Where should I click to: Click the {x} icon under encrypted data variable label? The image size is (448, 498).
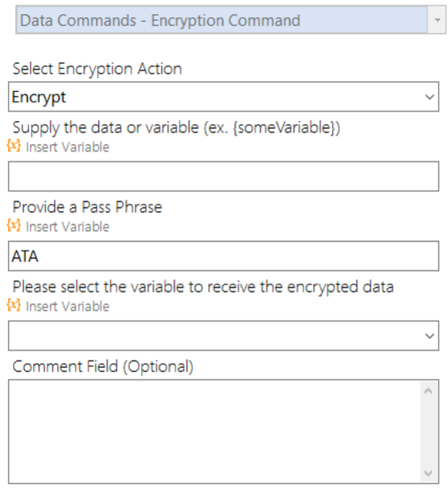click(x=14, y=305)
